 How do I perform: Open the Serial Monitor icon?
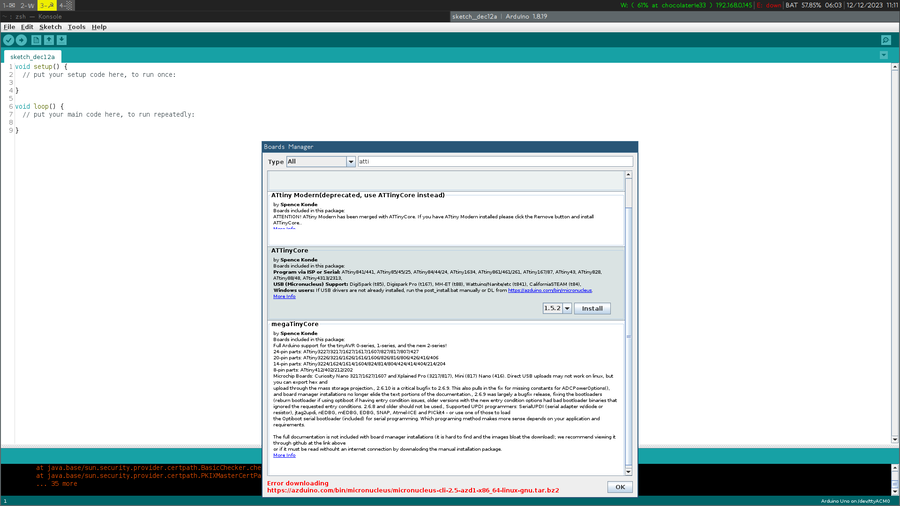(886, 40)
